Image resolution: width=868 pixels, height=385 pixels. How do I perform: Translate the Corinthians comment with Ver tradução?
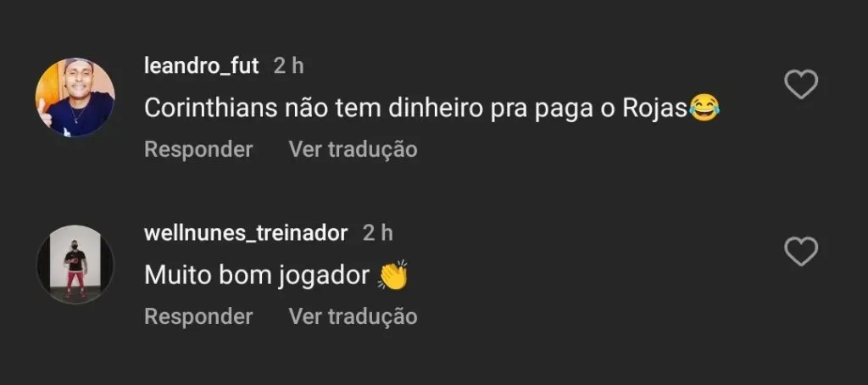[353, 150]
